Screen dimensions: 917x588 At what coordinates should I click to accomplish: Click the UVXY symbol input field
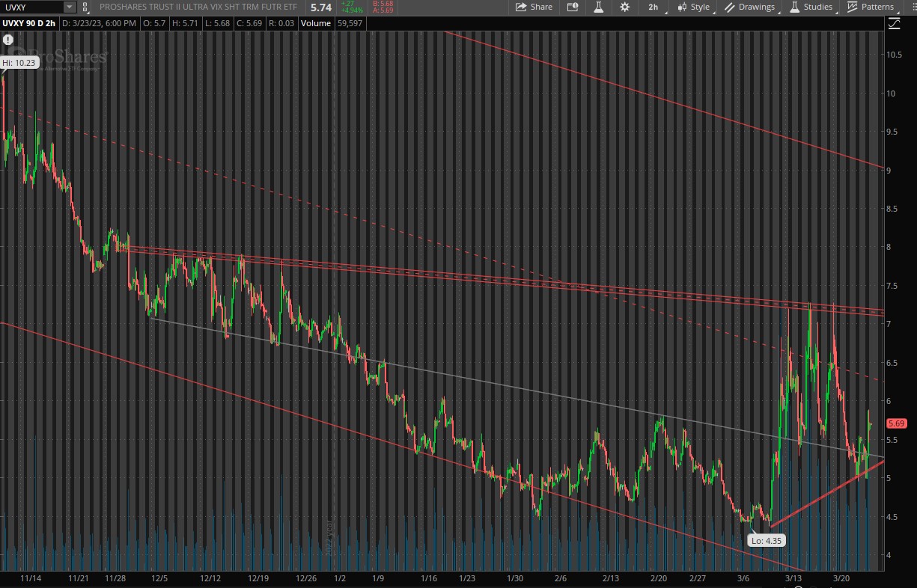tap(32, 7)
